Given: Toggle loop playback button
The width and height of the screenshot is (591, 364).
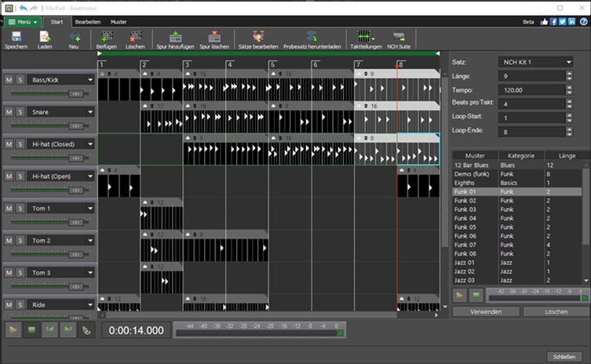Looking at the screenshot, I should click(86, 330).
